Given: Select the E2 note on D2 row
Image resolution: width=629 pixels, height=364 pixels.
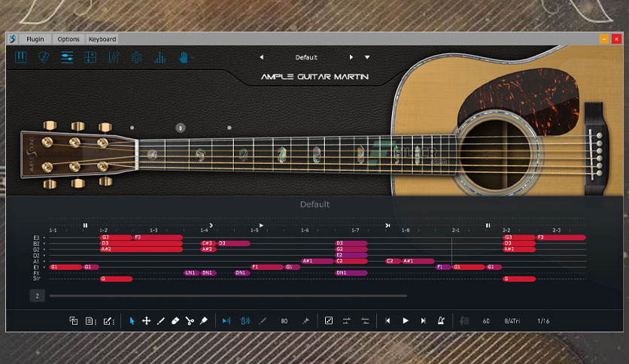Looking at the screenshot, I should click(x=351, y=255).
